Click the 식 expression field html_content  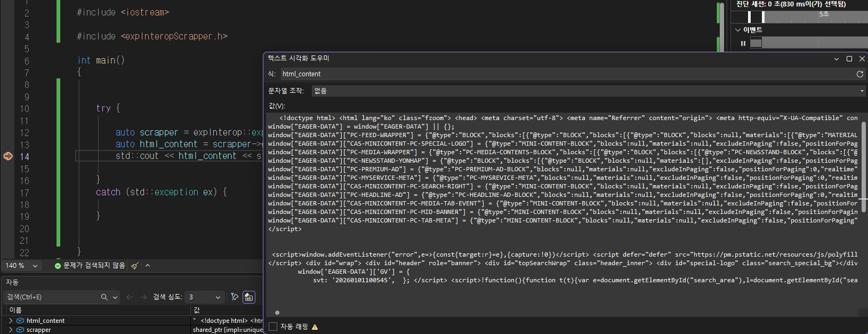tap(568, 74)
